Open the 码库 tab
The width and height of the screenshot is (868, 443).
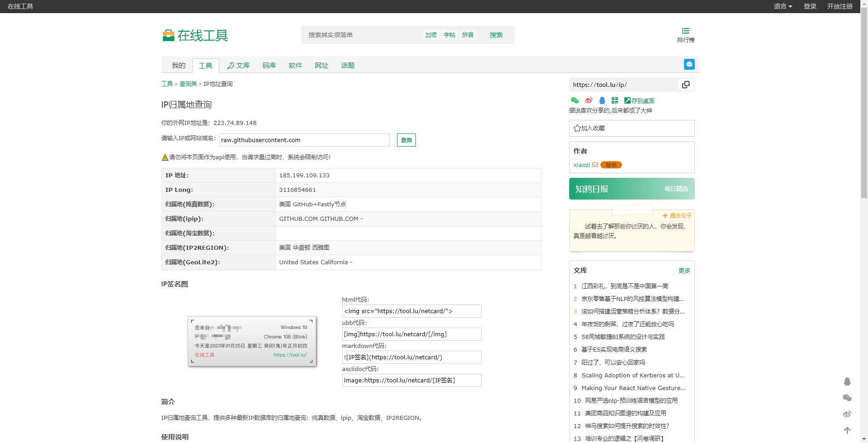click(x=269, y=66)
